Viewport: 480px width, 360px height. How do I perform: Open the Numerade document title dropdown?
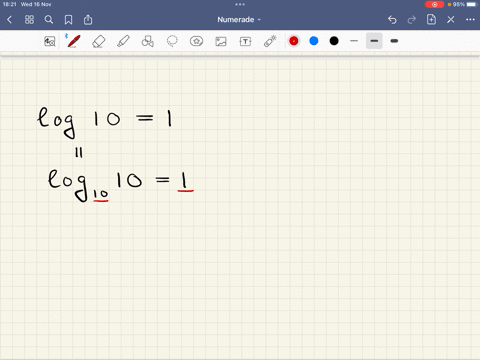[x=239, y=20]
